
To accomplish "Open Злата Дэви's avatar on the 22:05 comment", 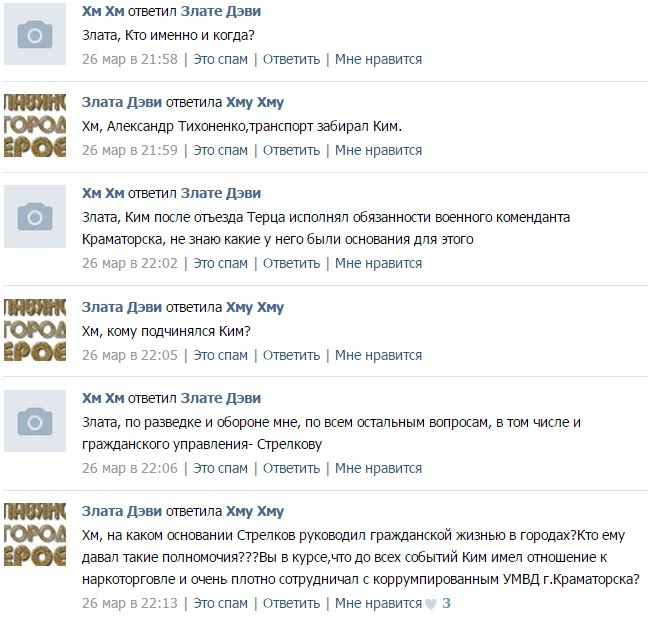I will [x=35, y=330].
